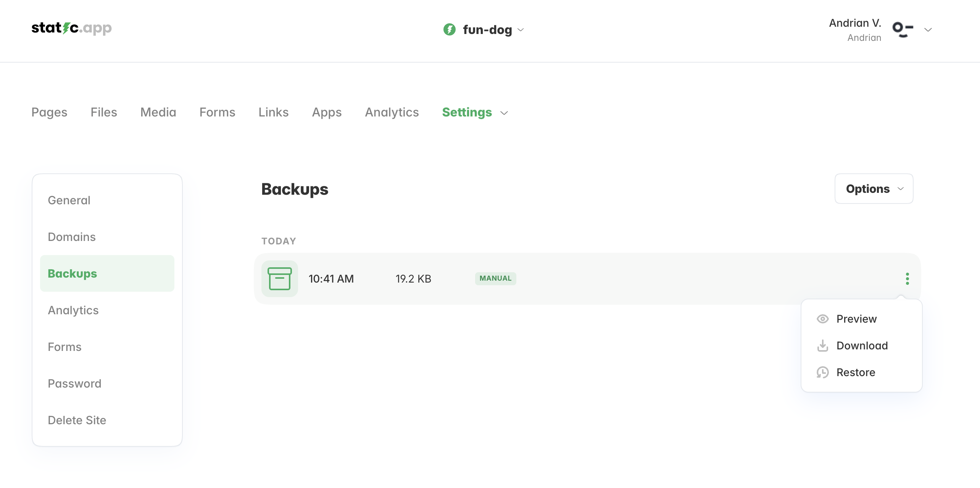980x488 pixels.
Task: Click the backup archive box icon
Action: [x=279, y=279]
